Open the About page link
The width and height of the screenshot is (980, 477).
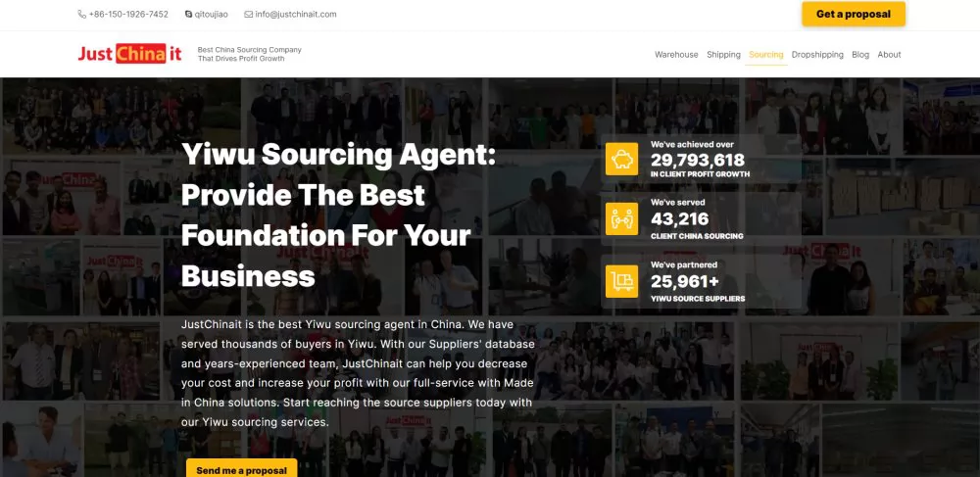coord(890,54)
